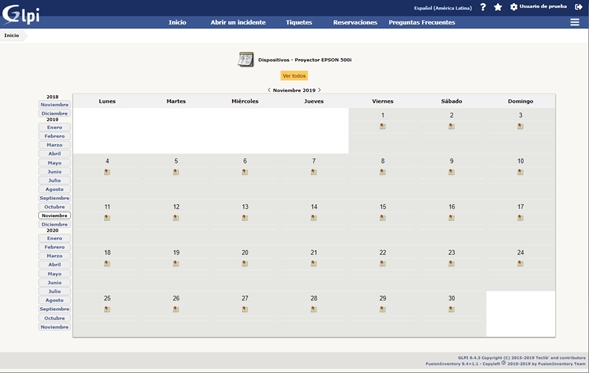Select Abril 2020 in sidebar
This screenshot has height=373, width=589.
click(x=54, y=264)
